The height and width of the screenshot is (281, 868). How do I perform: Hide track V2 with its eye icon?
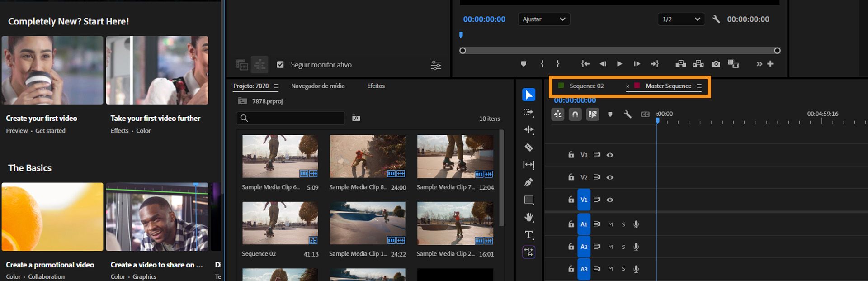point(610,177)
